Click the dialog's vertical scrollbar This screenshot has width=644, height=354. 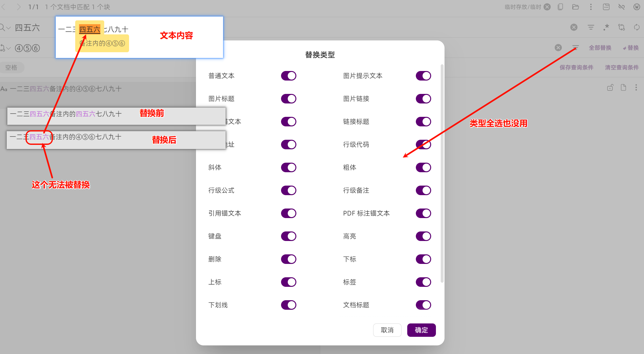tap(442, 173)
